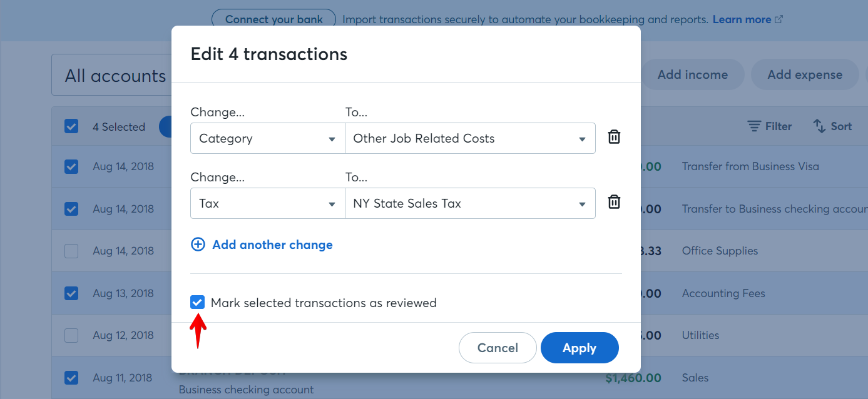Click the Add expense button

pyautogui.click(x=805, y=74)
